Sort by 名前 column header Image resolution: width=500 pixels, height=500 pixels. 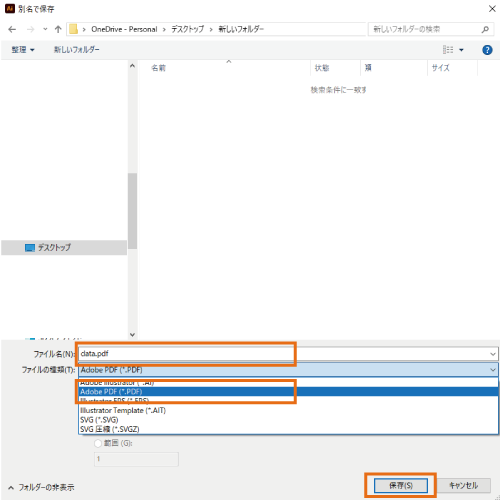(x=159, y=68)
